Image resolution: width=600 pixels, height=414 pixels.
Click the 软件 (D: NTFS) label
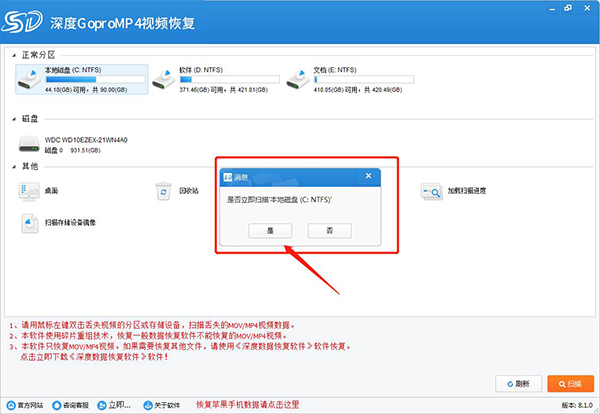(x=201, y=70)
